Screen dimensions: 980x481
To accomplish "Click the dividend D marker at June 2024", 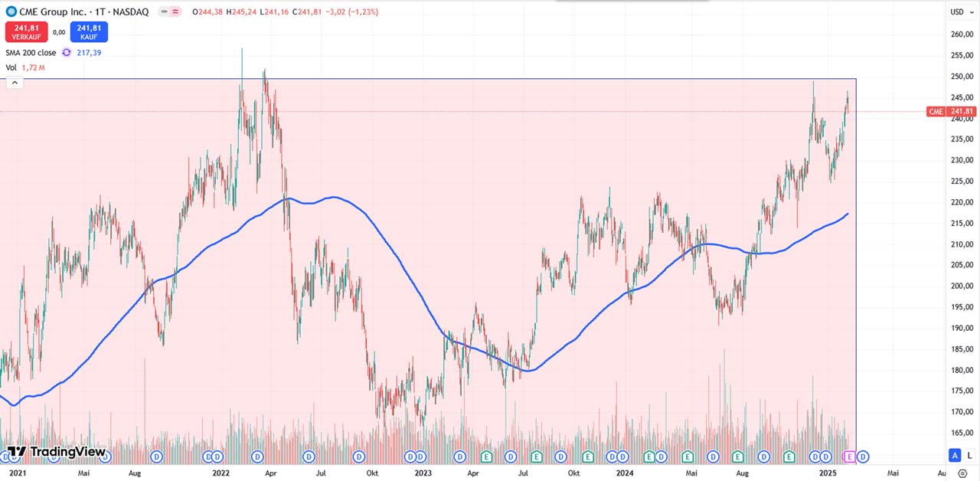I will click(713, 457).
